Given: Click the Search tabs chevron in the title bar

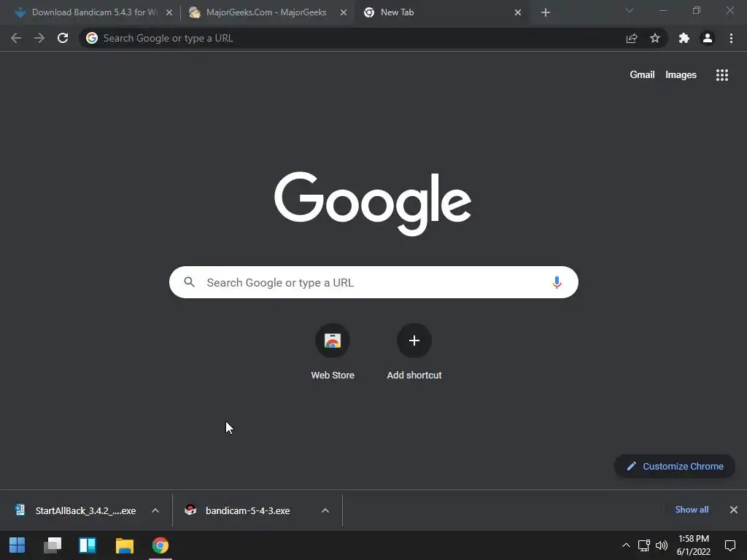Looking at the screenshot, I should pyautogui.click(x=630, y=10).
